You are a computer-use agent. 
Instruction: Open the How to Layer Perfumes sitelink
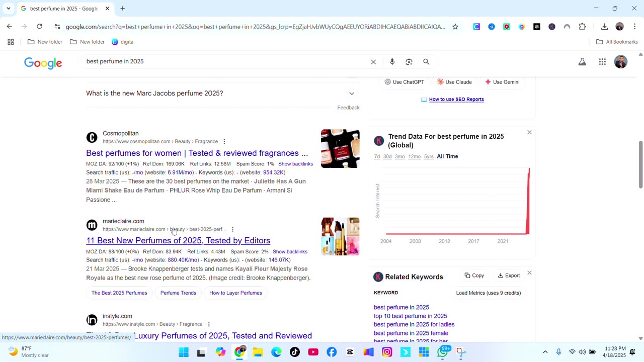point(235,293)
